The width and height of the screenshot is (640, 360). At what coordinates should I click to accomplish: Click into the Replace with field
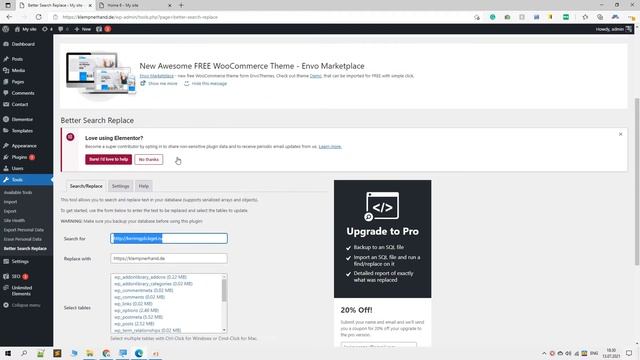click(169, 258)
